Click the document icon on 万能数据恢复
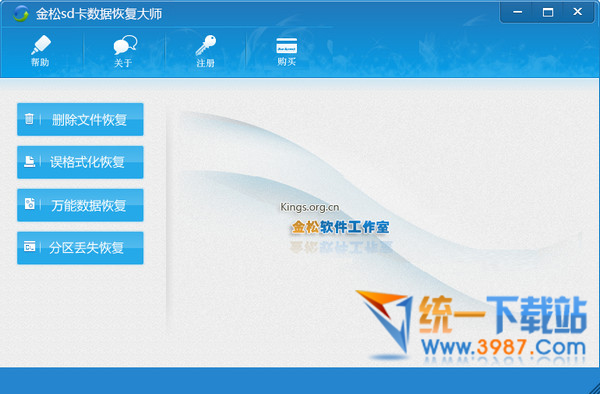Image resolution: width=600 pixels, height=394 pixels. (x=29, y=204)
